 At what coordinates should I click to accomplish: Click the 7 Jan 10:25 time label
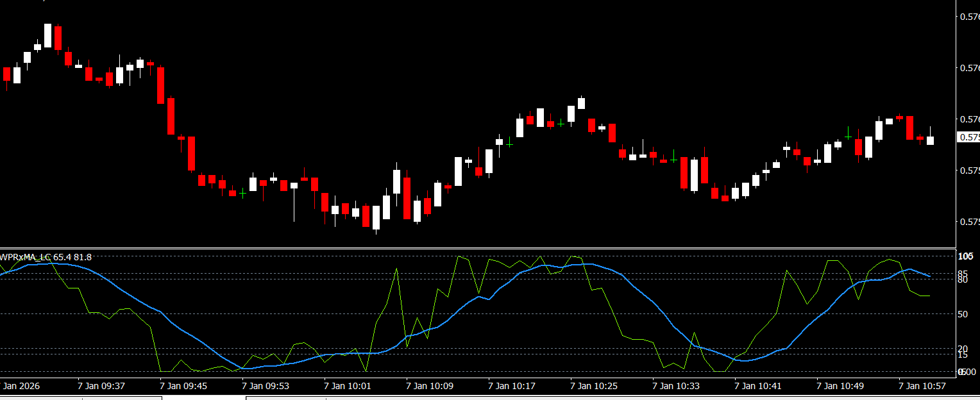pyautogui.click(x=593, y=386)
